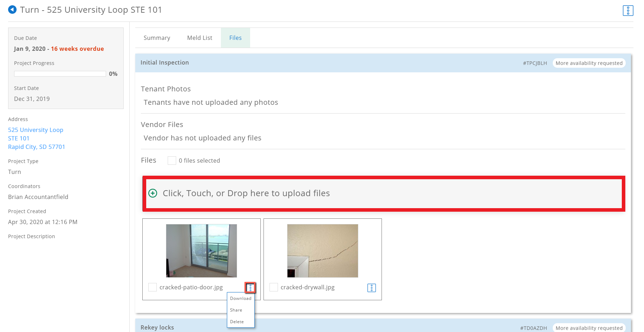Go back using the blue back arrow
Image resolution: width=644 pixels, height=332 pixels.
point(12,10)
